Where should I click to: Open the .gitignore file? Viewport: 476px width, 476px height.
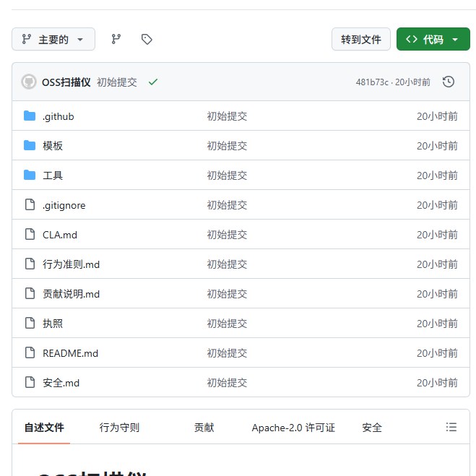coord(64,206)
